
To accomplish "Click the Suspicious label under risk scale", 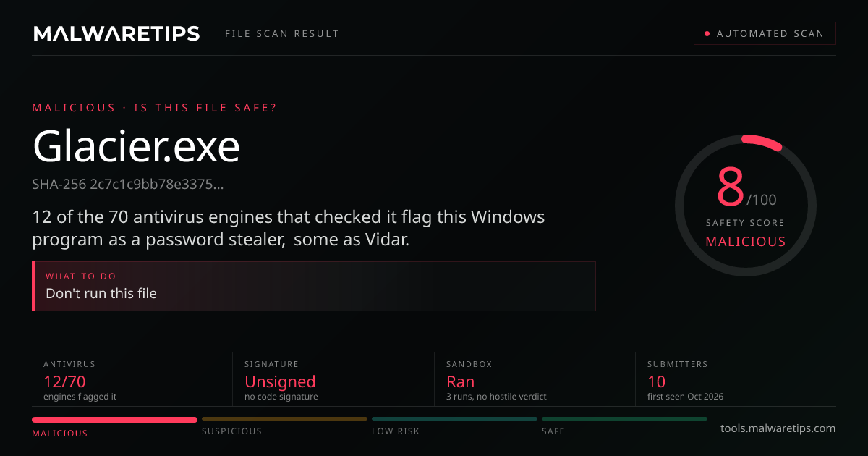I will point(231,431).
